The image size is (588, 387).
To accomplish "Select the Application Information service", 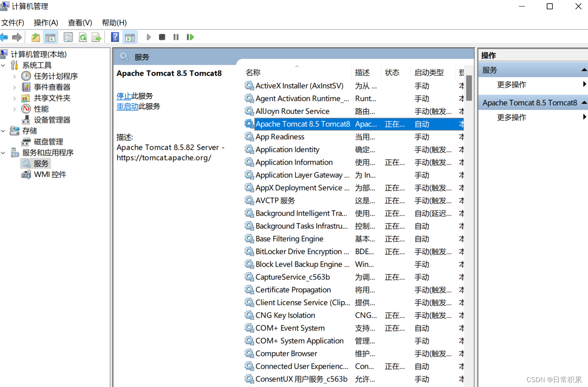I will [x=354, y=162].
